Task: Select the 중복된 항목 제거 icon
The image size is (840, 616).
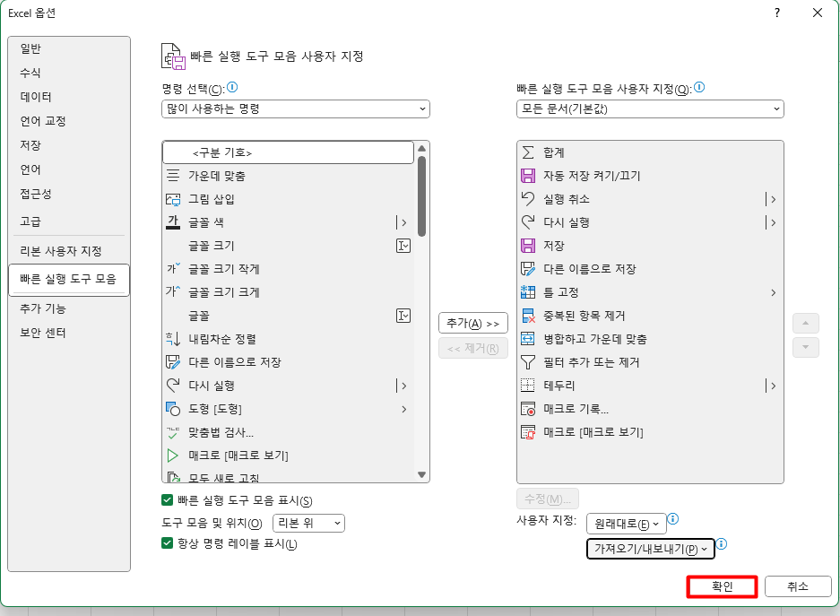Action: 528,316
